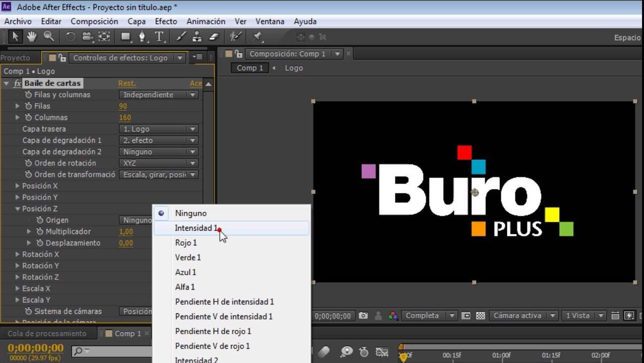The image size is (644, 363).
Task: Open the brainstorm icon in timeline
Action: (x=347, y=351)
